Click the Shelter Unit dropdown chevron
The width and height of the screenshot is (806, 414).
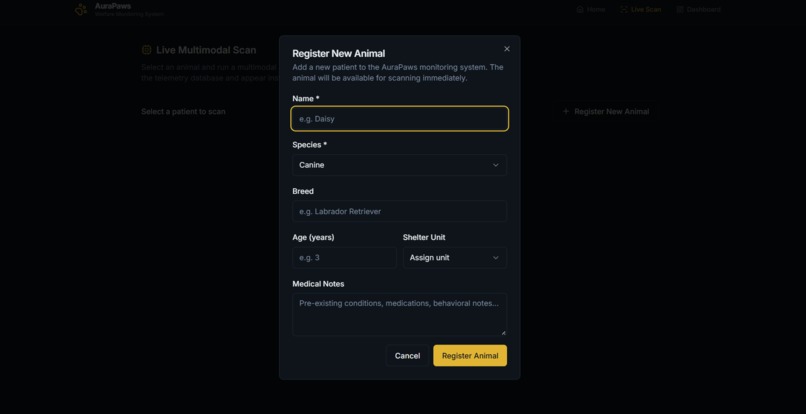click(496, 258)
